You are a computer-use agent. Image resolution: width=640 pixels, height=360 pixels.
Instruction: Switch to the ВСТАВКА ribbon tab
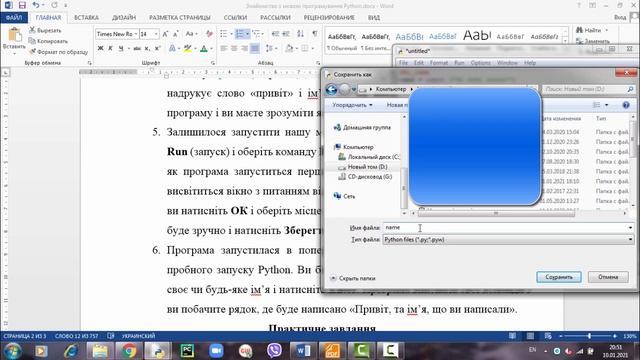[86, 18]
